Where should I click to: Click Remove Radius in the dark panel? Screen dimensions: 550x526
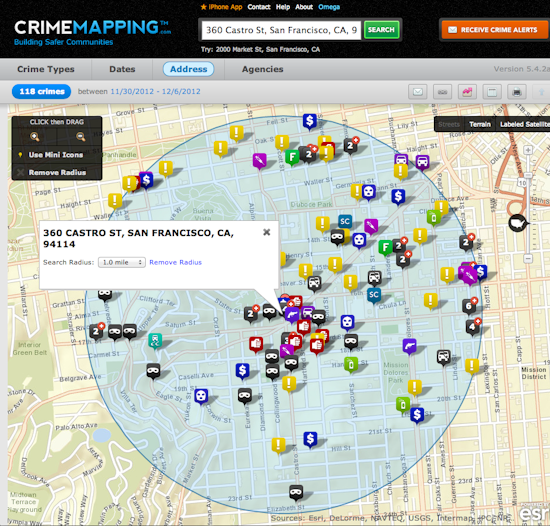(57, 173)
